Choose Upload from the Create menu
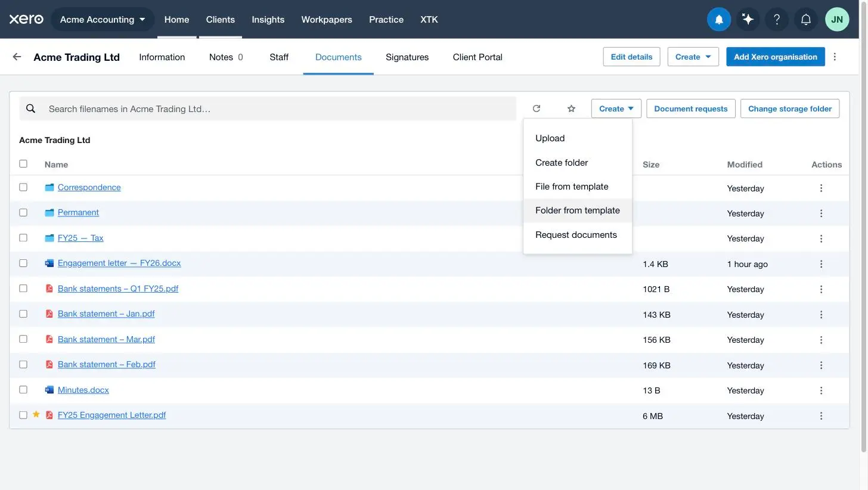This screenshot has width=868, height=490. (x=578, y=138)
